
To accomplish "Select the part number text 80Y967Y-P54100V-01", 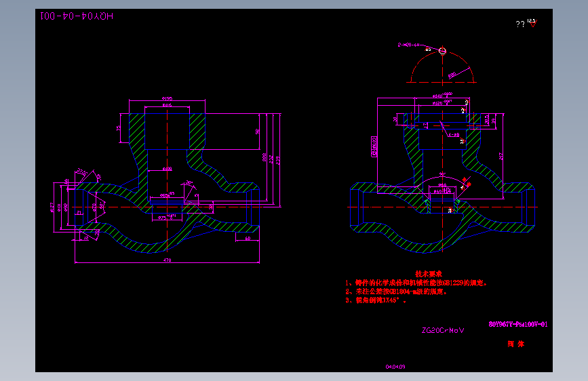I will click(x=518, y=324).
